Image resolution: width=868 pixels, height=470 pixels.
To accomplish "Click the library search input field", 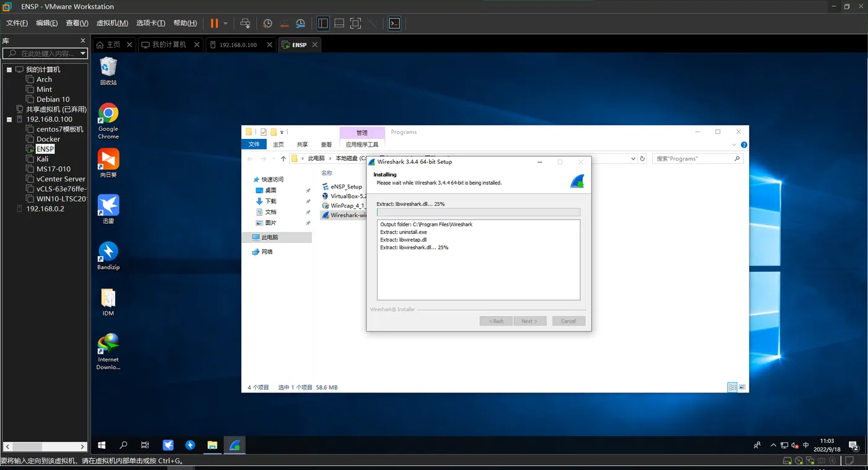I will (x=45, y=54).
